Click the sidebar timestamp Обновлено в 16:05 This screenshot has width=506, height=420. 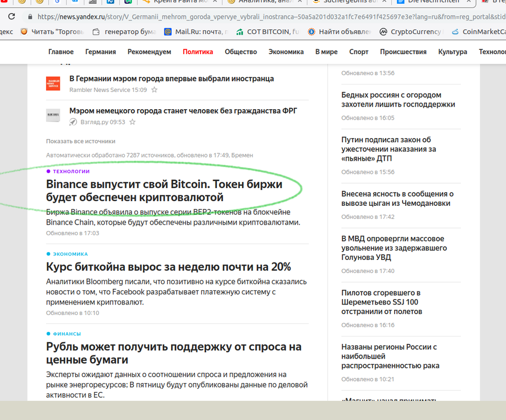pyautogui.click(x=368, y=118)
